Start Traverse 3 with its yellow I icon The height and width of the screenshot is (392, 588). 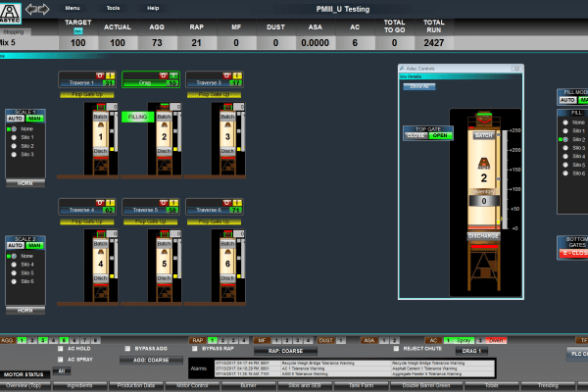237,75
